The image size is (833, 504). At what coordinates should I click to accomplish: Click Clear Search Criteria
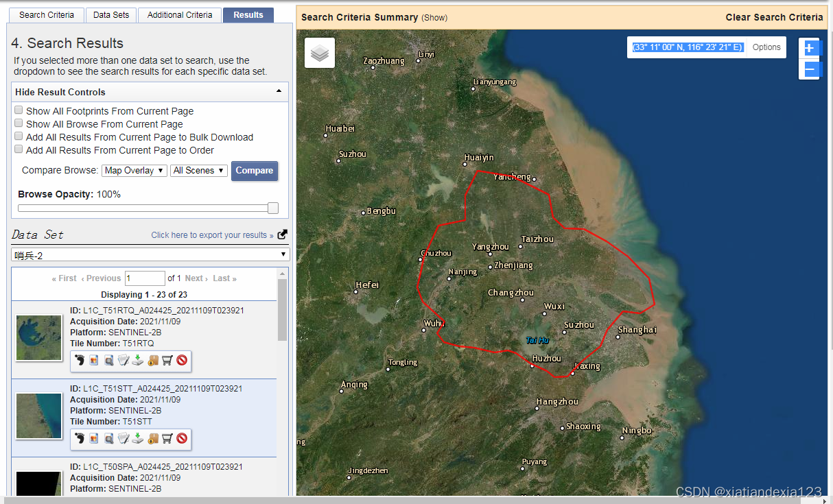(x=774, y=17)
